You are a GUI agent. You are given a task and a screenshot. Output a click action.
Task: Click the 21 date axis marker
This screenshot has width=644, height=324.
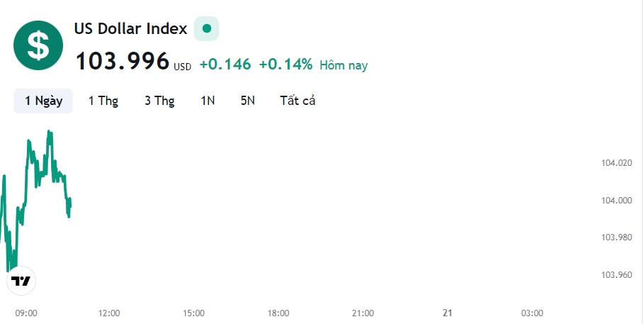point(447,313)
